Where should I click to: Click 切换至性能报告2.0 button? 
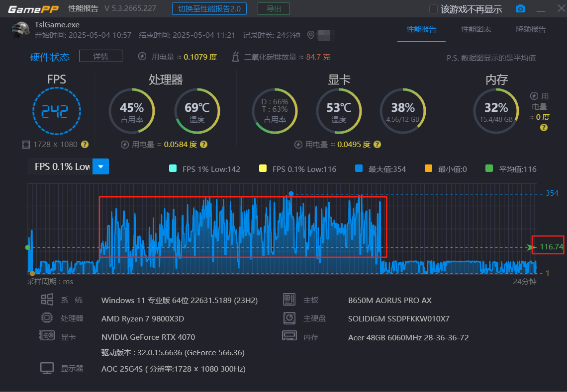pos(209,8)
